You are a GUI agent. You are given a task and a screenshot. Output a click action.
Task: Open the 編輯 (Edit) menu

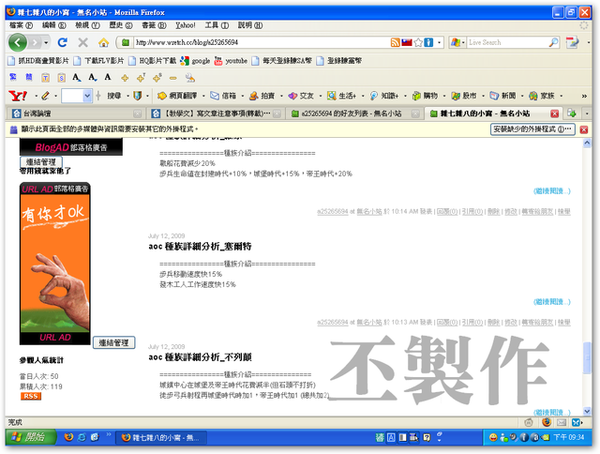point(54,25)
